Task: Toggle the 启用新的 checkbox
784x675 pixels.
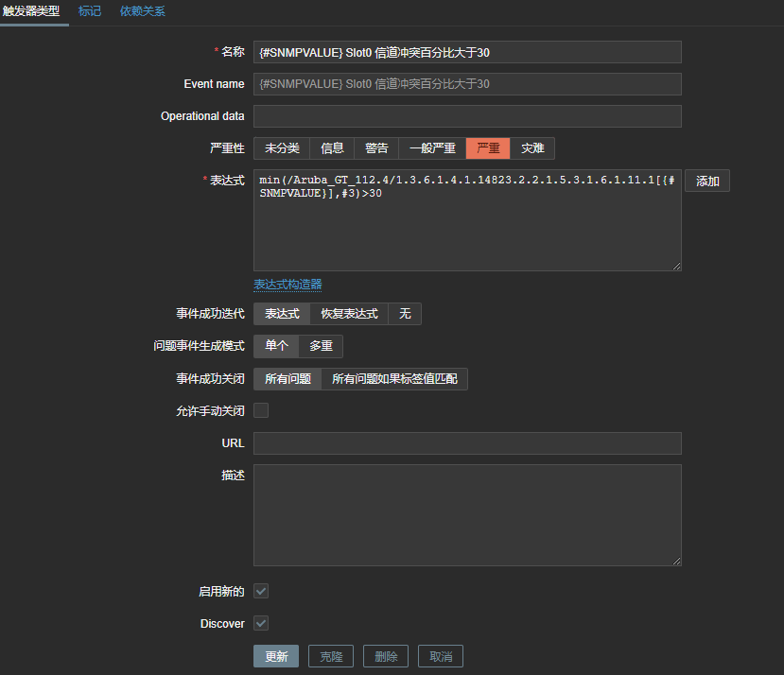Action: (x=261, y=591)
